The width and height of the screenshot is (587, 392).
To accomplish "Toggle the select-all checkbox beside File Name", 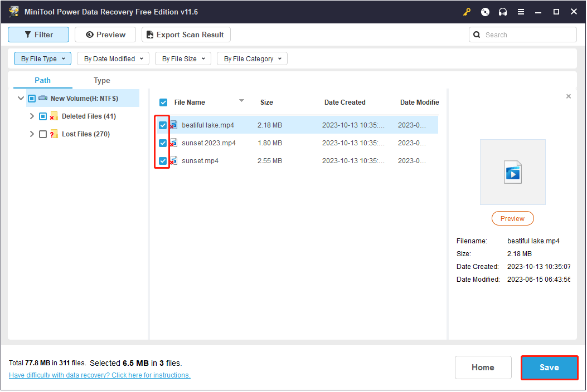I will click(163, 102).
